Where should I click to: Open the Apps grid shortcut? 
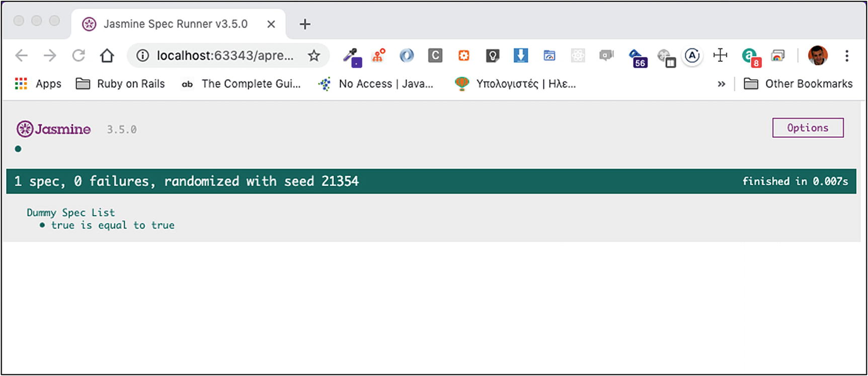38,84
